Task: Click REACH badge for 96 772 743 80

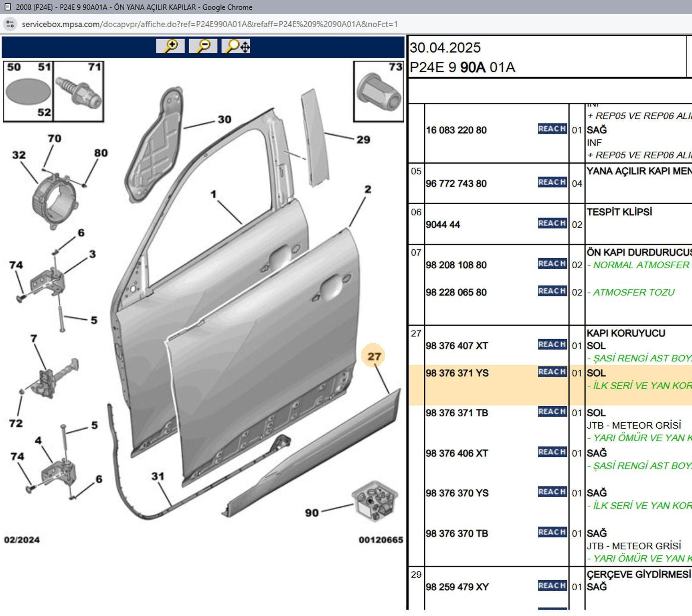Action: (x=552, y=182)
